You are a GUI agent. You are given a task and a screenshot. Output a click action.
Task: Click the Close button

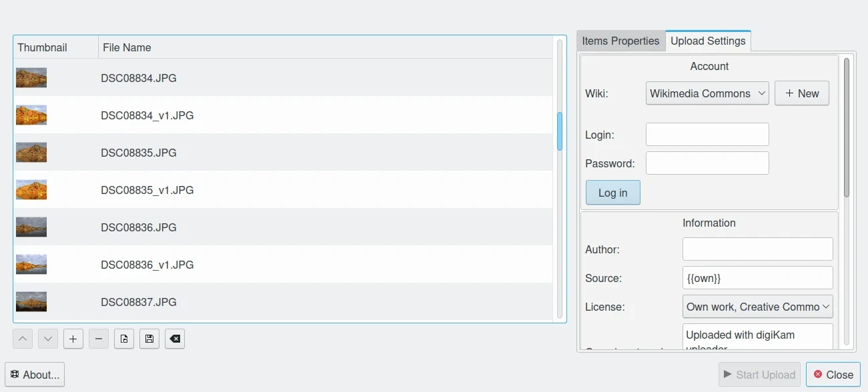[x=833, y=375]
